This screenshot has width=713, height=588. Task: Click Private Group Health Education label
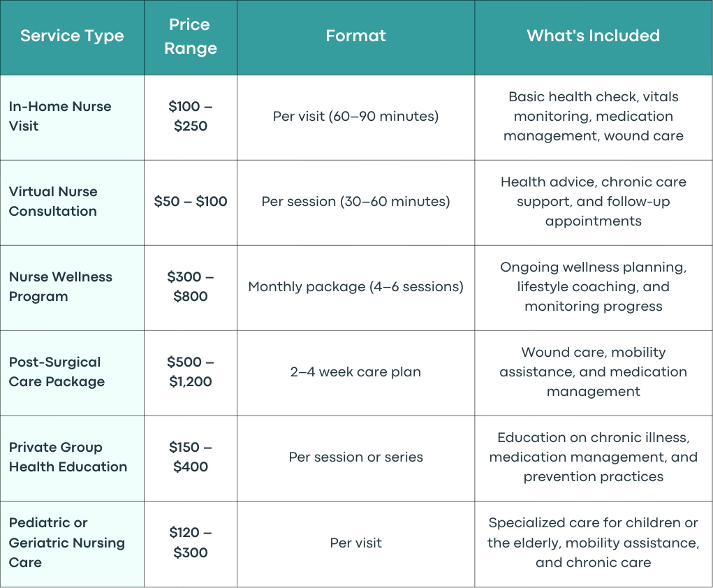tap(68, 457)
